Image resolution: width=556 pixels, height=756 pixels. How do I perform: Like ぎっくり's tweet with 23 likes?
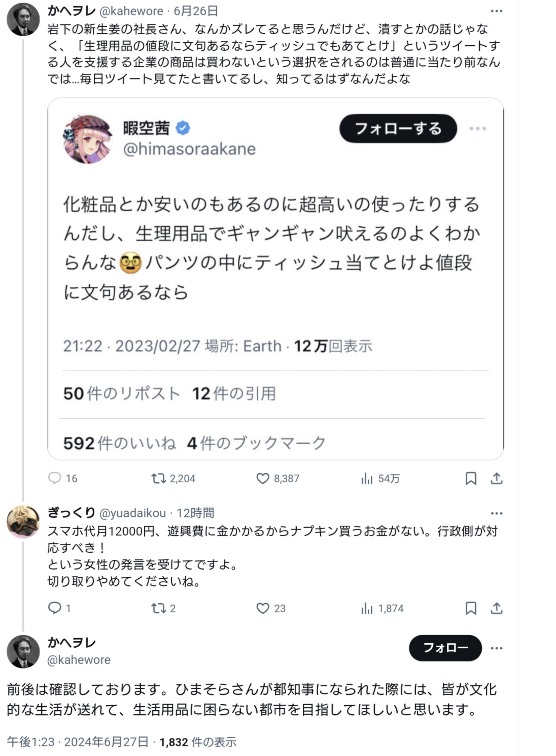point(263,608)
